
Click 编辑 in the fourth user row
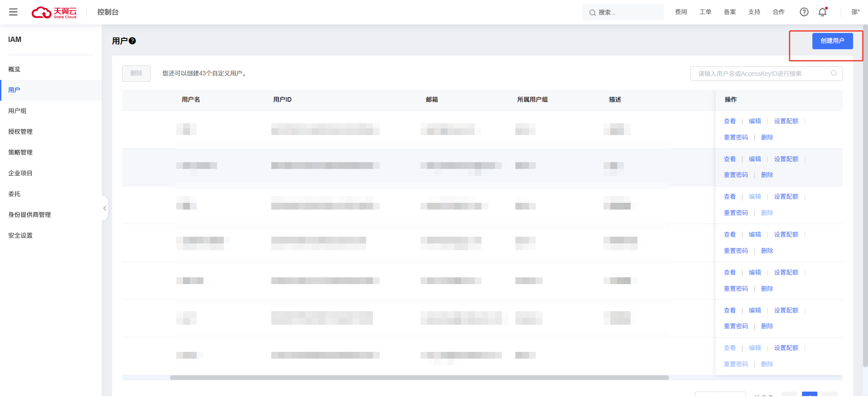tap(755, 234)
